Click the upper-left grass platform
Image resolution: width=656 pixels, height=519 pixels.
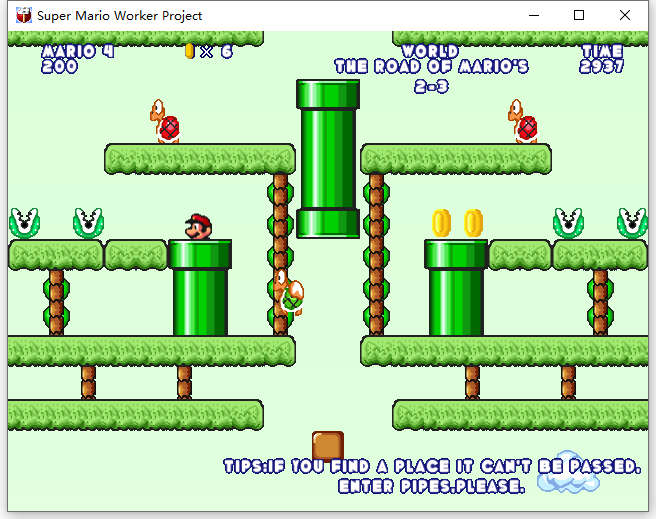[x=200, y=159]
